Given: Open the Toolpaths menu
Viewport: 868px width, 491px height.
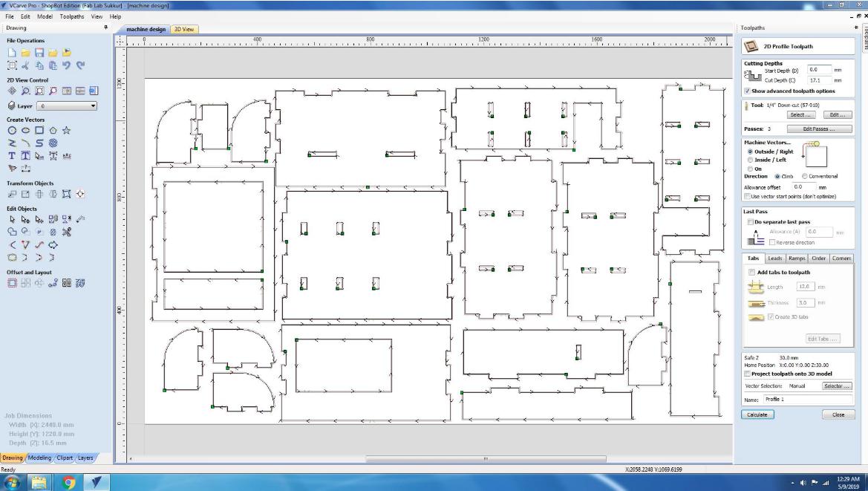Looking at the screenshot, I should tap(72, 16).
